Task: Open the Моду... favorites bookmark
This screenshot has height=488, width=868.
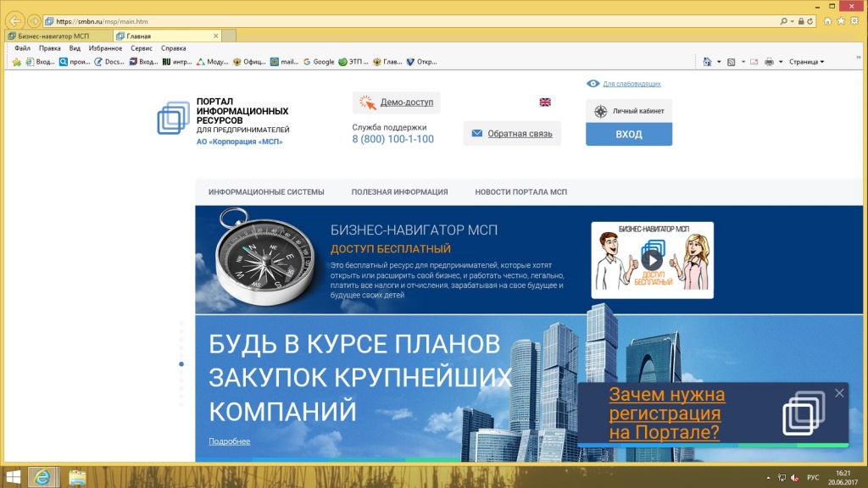Action: [213, 62]
